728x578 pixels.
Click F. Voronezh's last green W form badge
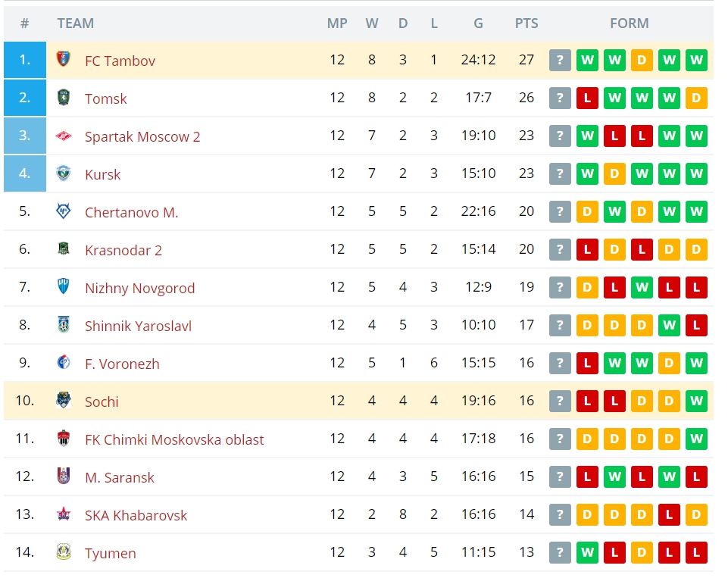696,363
